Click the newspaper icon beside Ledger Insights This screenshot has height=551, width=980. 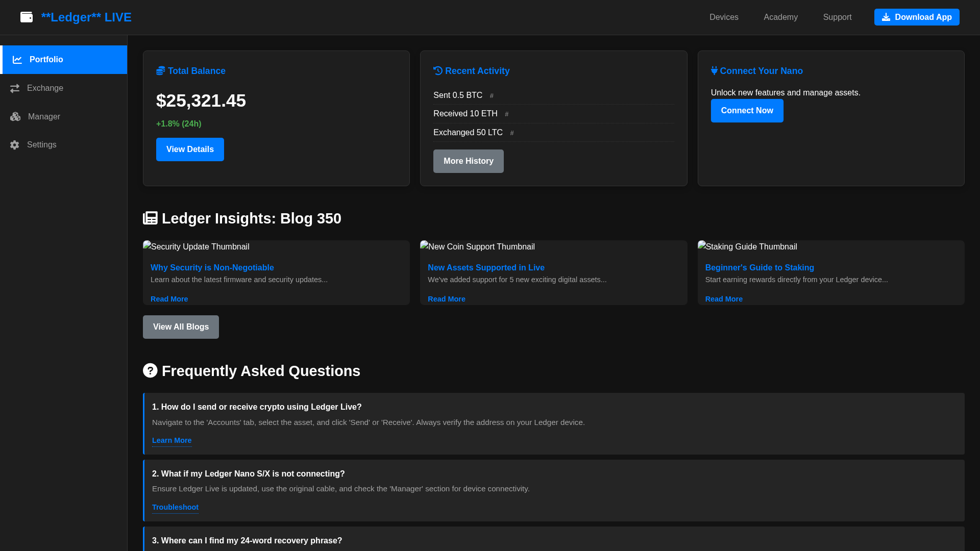click(150, 218)
